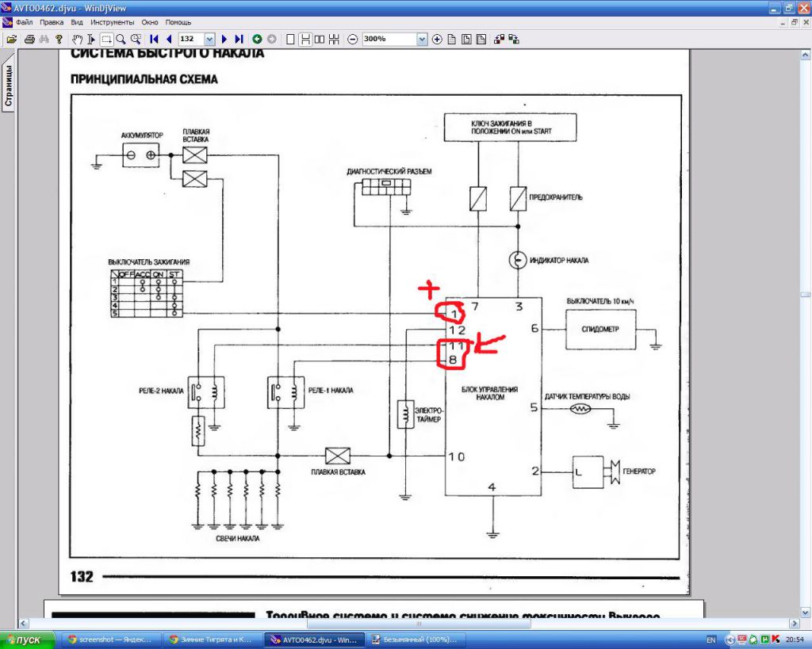This screenshot has height=649, width=812.
Task: Toggle facing pages layout mode
Action: pyautogui.click(x=319, y=39)
